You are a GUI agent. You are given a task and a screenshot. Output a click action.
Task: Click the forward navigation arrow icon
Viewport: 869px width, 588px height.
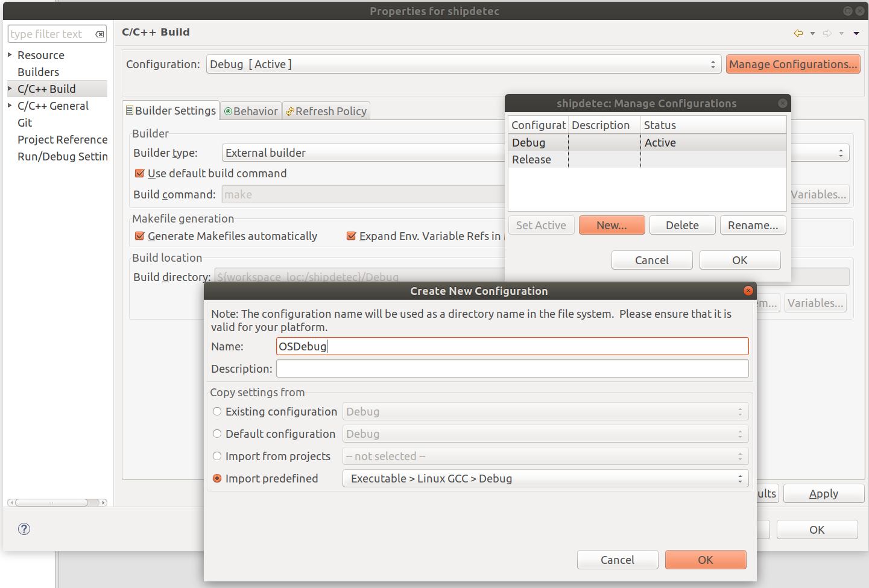point(827,34)
